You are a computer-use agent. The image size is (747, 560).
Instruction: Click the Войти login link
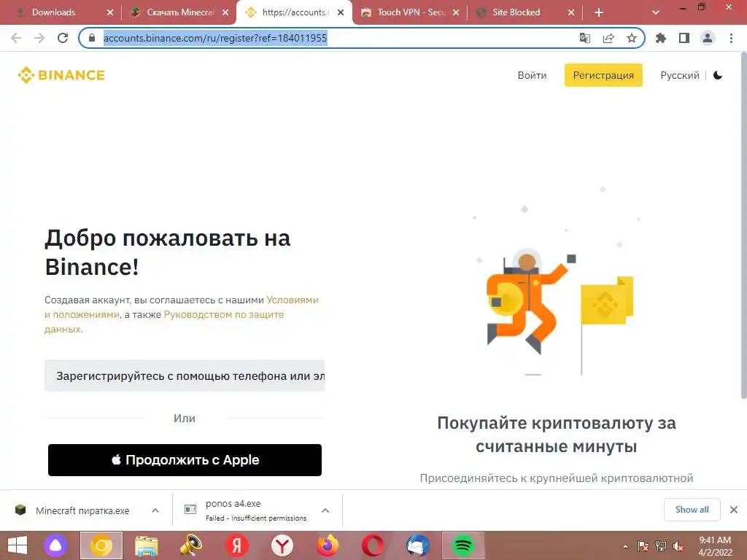point(532,75)
